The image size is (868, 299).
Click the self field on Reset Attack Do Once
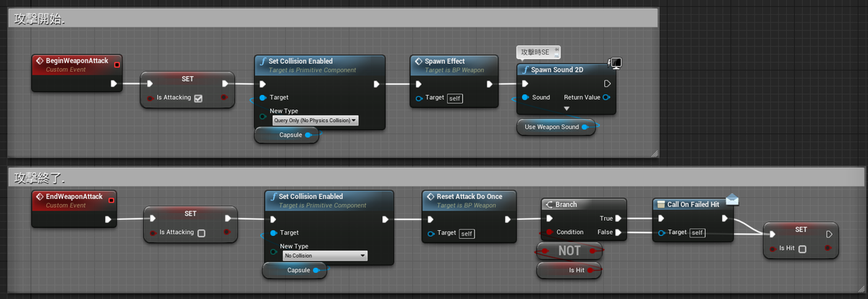(467, 233)
